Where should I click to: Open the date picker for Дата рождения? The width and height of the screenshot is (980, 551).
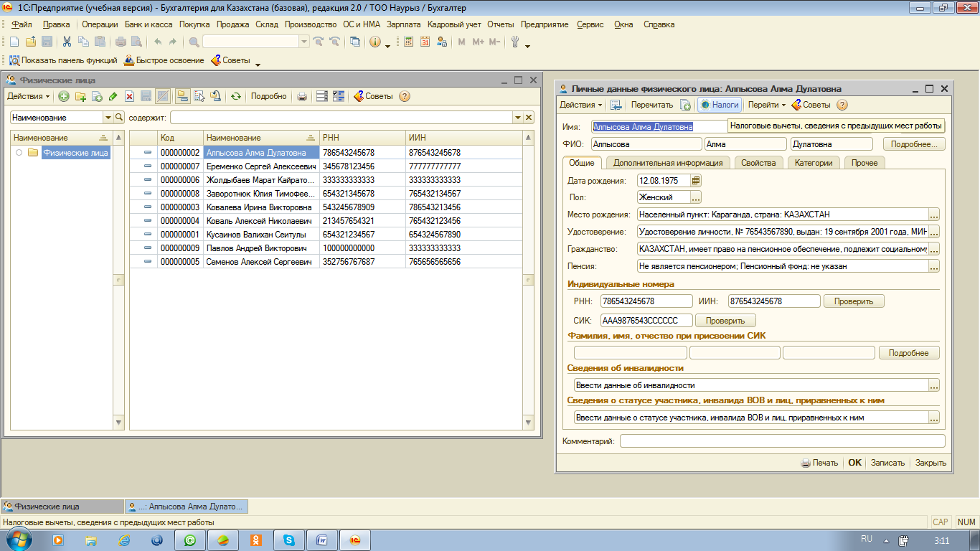(696, 181)
